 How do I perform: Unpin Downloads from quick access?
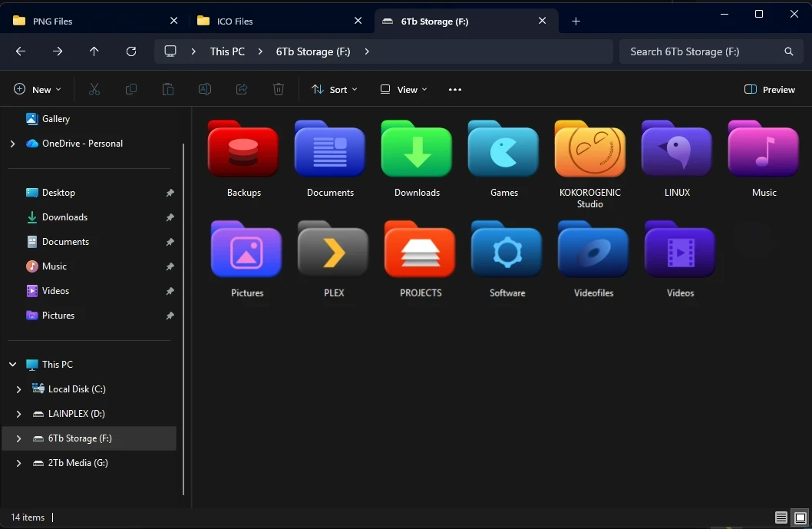[170, 217]
